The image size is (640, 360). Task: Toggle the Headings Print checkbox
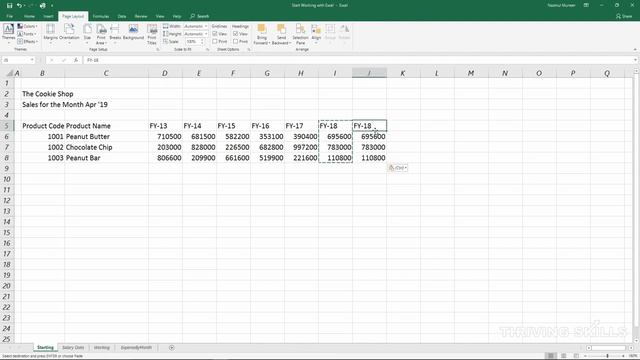(x=236, y=41)
